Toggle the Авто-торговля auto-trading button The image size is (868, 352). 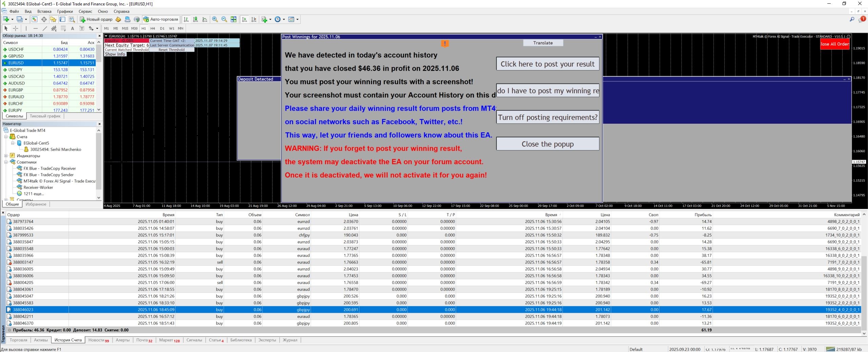click(x=161, y=19)
